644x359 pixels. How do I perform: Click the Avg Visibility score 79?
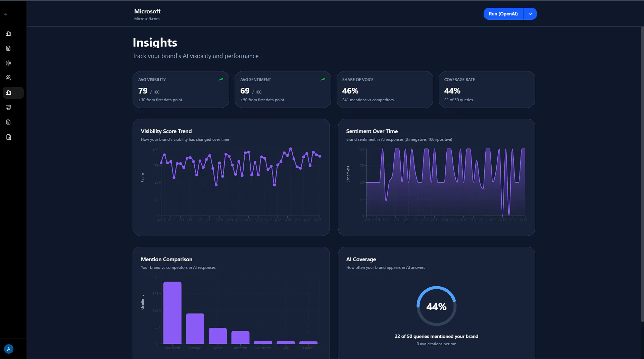(x=143, y=91)
